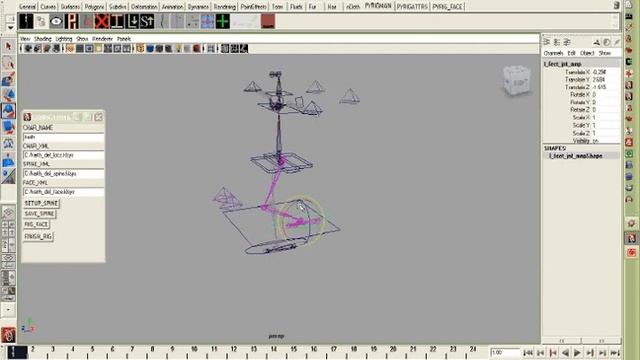Switch to the PYRIG_FACE shelf tab
This screenshot has height=360, width=640.
click(447, 7)
